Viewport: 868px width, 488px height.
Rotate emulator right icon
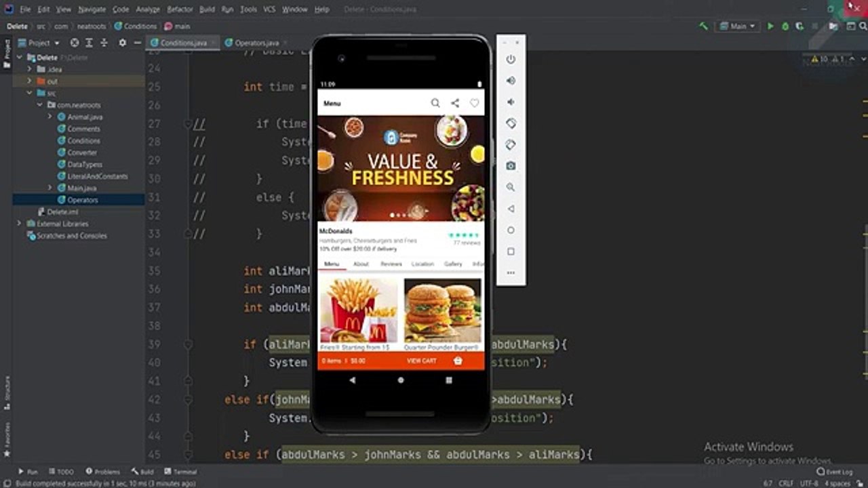[511, 144]
